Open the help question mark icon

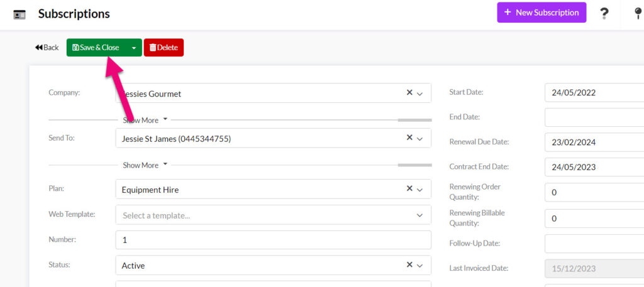(x=604, y=14)
